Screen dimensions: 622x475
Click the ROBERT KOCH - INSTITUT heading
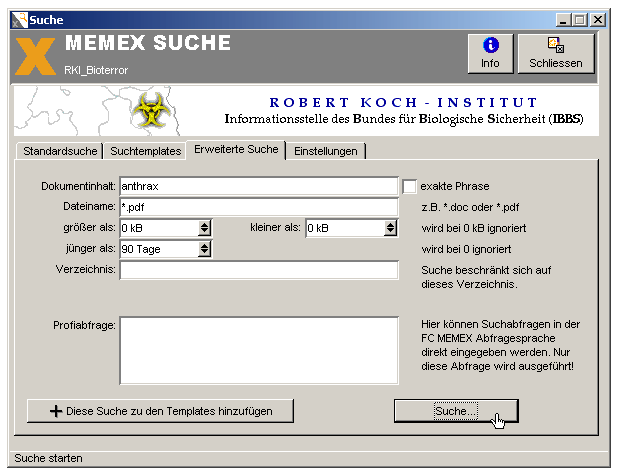[x=403, y=102]
